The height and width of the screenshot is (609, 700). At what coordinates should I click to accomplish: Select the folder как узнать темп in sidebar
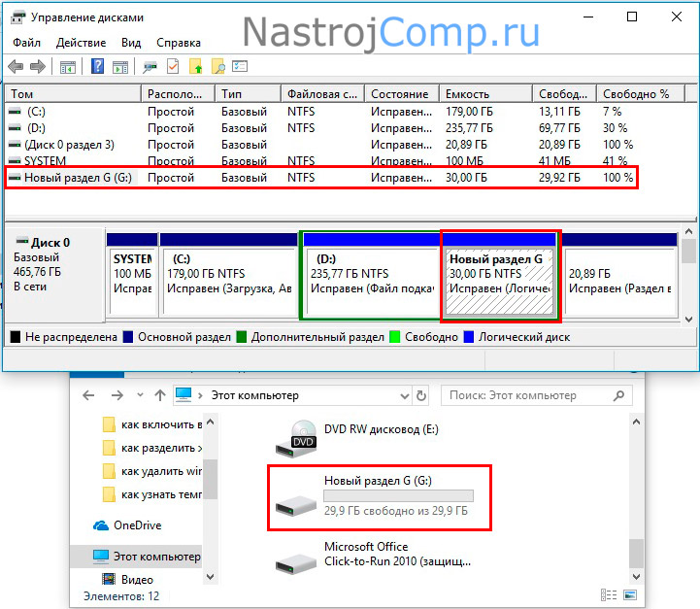coord(152,494)
